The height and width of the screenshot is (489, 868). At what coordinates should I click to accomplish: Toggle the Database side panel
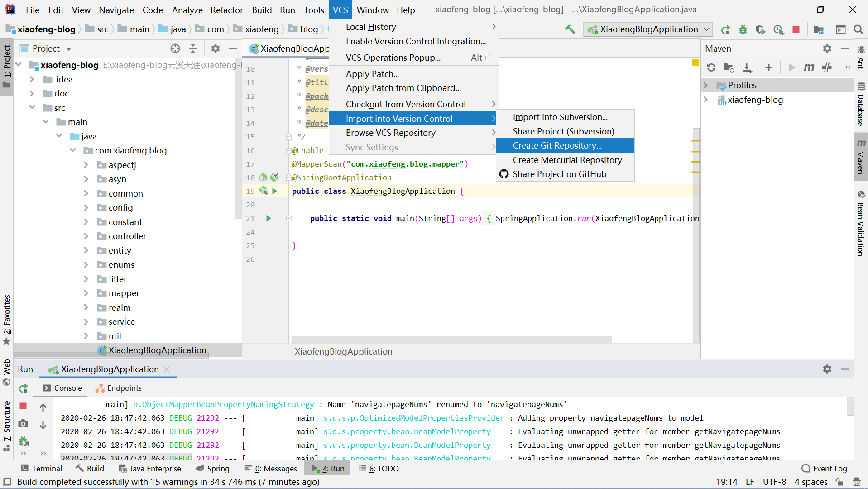click(x=861, y=104)
